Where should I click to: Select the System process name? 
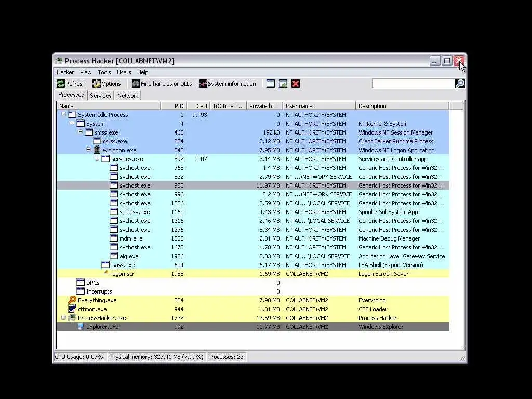pyautogui.click(x=96, y=124)
